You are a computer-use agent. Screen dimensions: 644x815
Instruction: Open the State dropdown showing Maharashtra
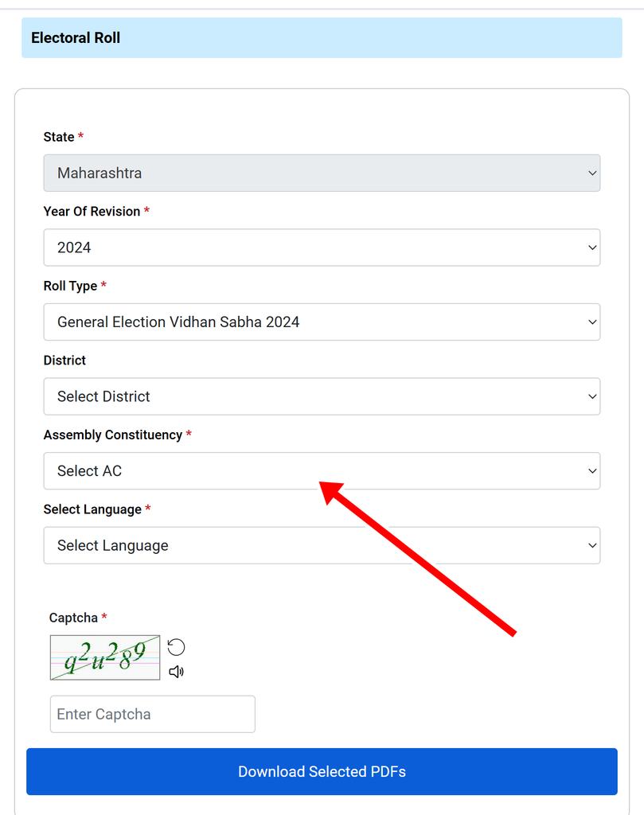(322, 173)
